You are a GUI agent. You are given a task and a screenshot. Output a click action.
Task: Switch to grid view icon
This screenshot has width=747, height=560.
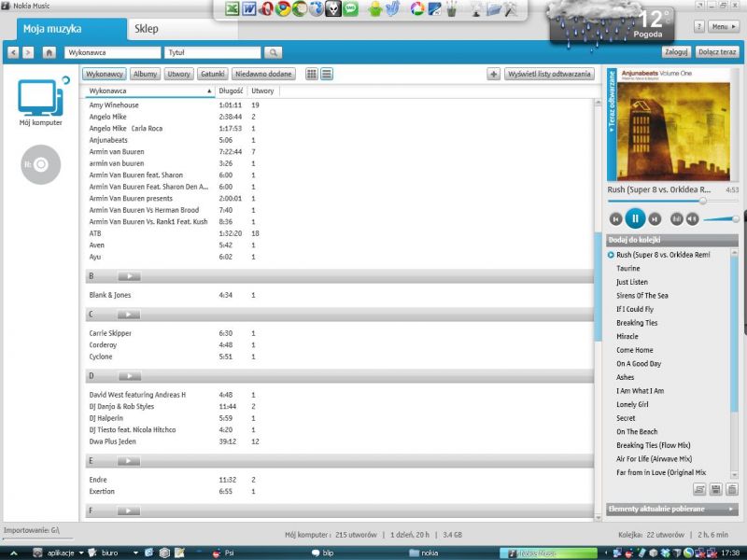[312, 74]
